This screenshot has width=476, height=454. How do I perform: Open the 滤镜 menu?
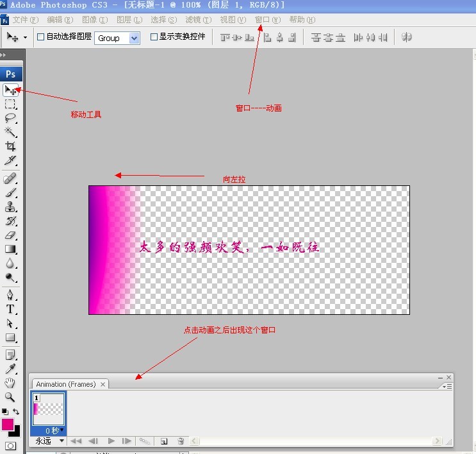(x=198, y=20)
